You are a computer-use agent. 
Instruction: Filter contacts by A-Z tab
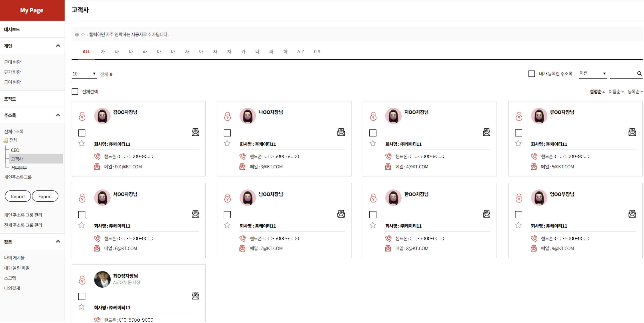click(301, 52)
